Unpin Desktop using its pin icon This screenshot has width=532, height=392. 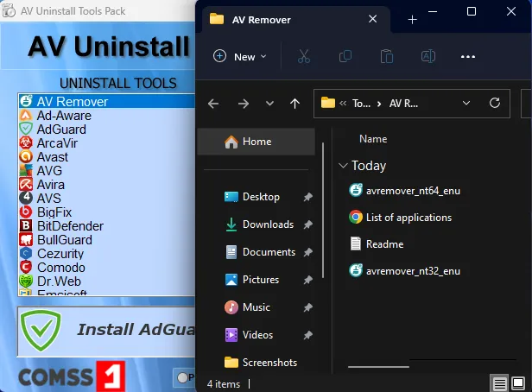(x=307, y=197)
